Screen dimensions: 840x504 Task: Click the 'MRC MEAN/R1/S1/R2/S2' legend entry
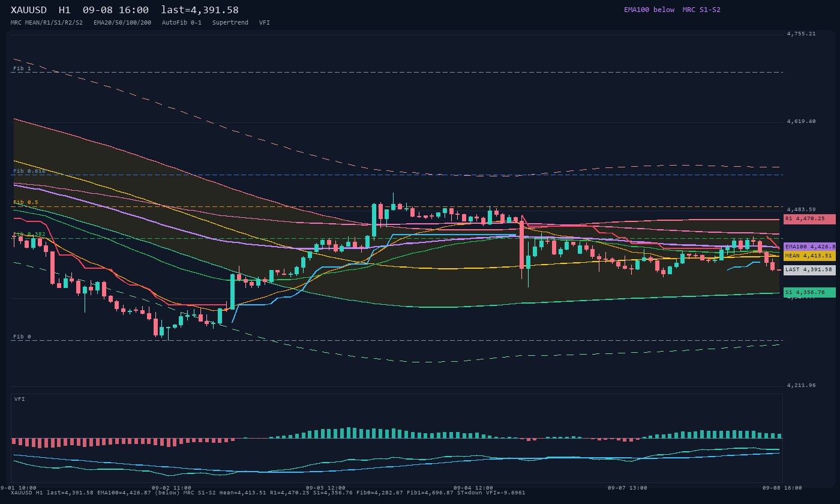47,23
